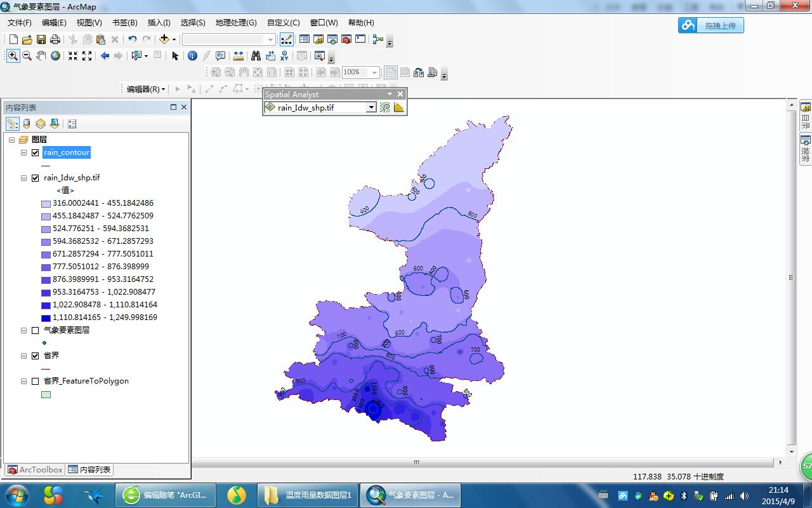Screen dimensions: 812x508
Task: Open Spatial Analyst layer dropdown
Action: [371, 108]
